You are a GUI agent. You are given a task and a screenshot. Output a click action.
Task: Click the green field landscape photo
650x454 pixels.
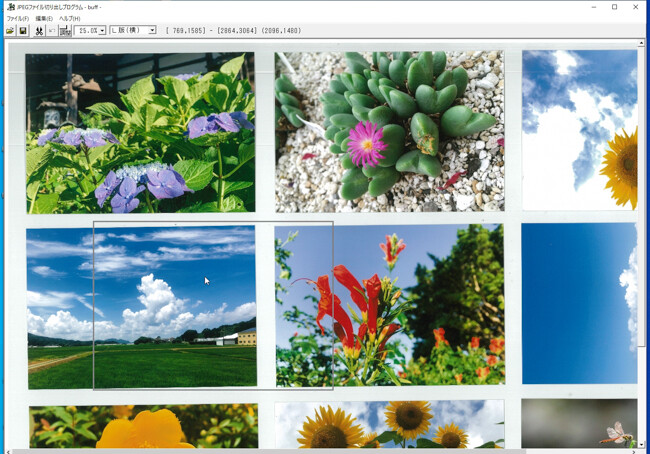click(x=142, y=307)
